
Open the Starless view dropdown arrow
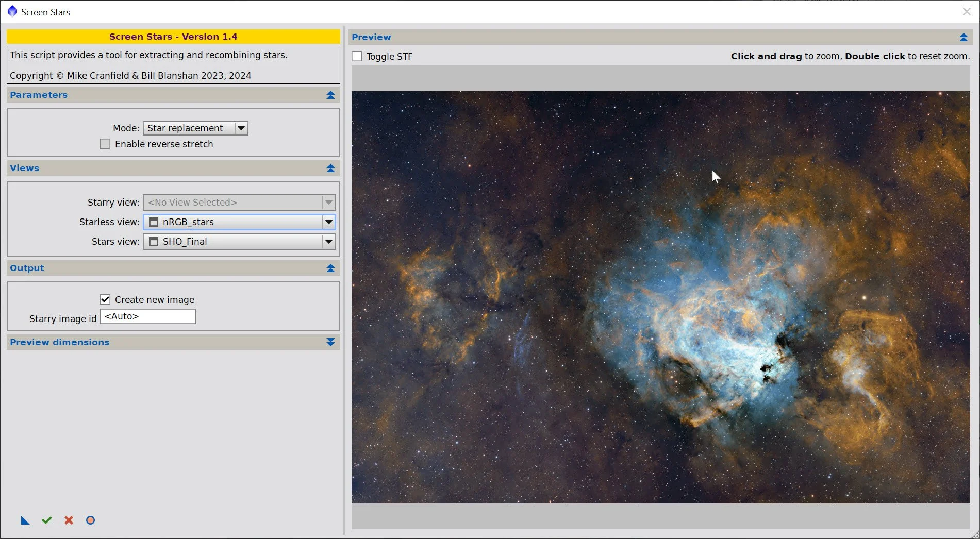tap(328, 222)
